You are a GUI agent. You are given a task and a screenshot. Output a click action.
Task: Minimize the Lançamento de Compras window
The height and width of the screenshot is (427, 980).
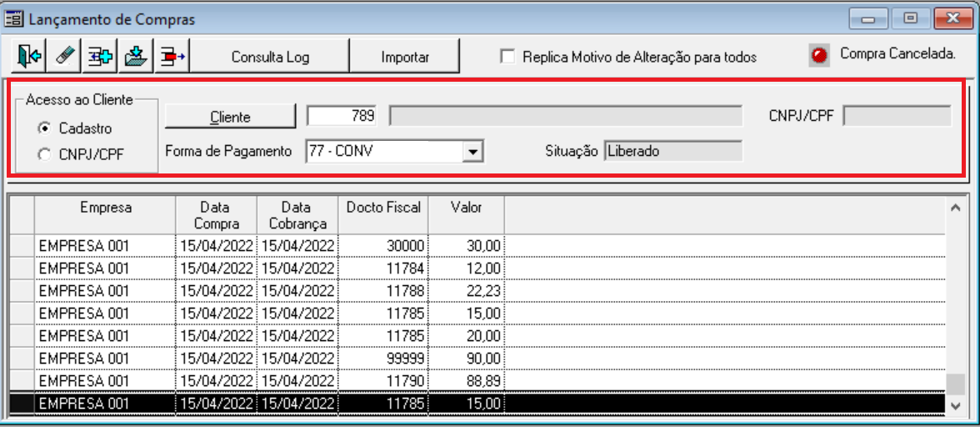868,19
